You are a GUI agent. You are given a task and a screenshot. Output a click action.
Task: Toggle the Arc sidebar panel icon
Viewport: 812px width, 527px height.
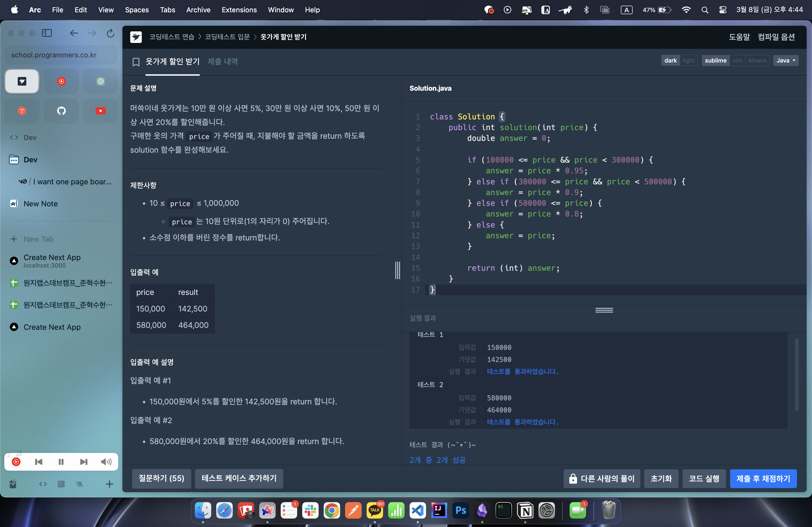pyautogui.click(x=47, y=33)
